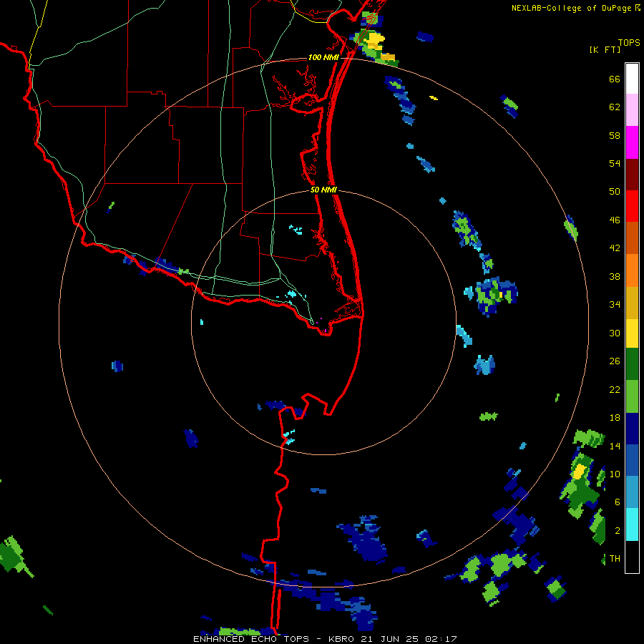
Task: Select the bright red 46 kft legend swatch
Action: coord(632,206)
